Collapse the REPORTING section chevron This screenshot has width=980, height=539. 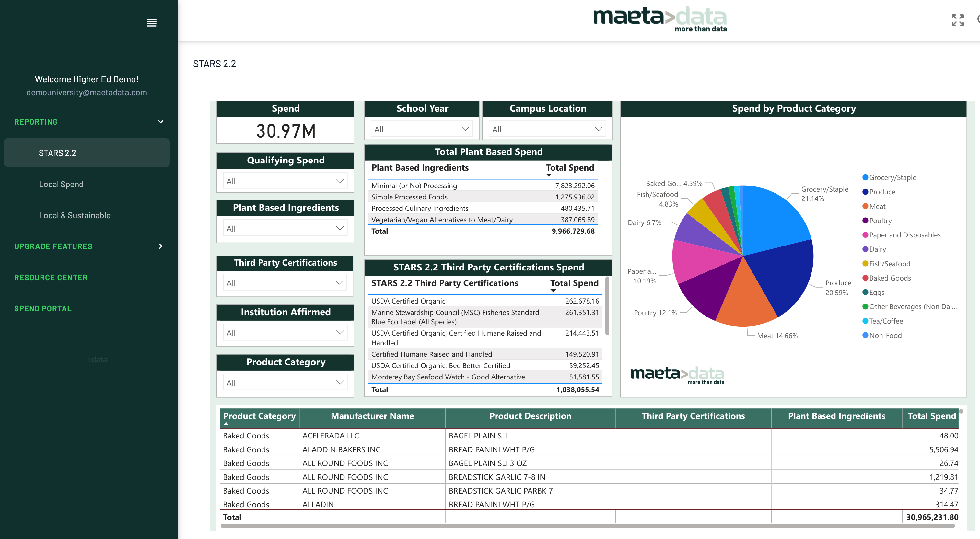coord(160,122)
